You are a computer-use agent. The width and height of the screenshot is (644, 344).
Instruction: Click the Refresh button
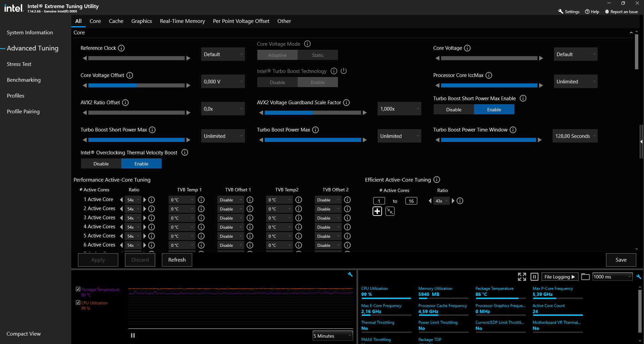177,260
